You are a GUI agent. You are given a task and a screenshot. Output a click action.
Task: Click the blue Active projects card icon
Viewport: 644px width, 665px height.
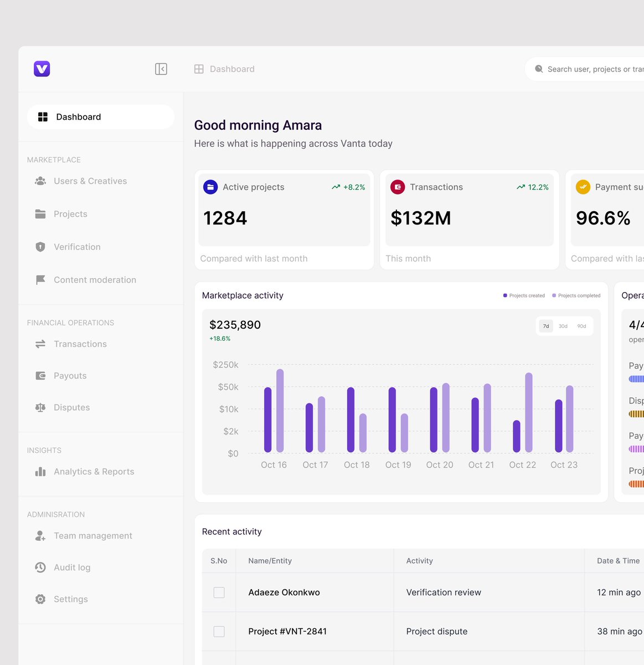pyautogui.click(x=210, y=187)
